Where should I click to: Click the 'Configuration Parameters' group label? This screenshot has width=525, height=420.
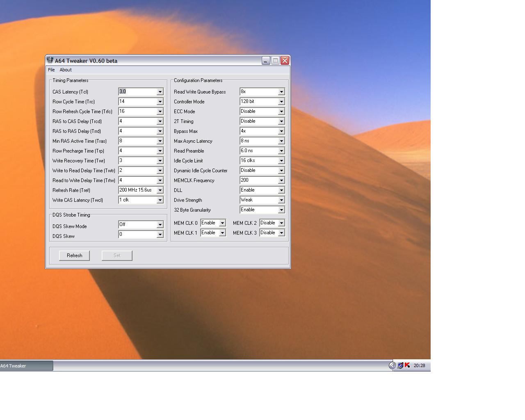pyautogui.click(x=198, y=80)
